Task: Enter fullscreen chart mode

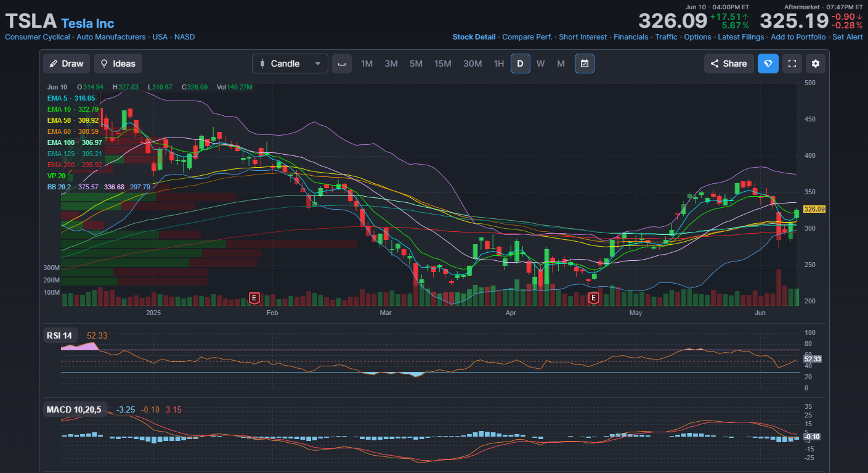Action: click(792, 64)
